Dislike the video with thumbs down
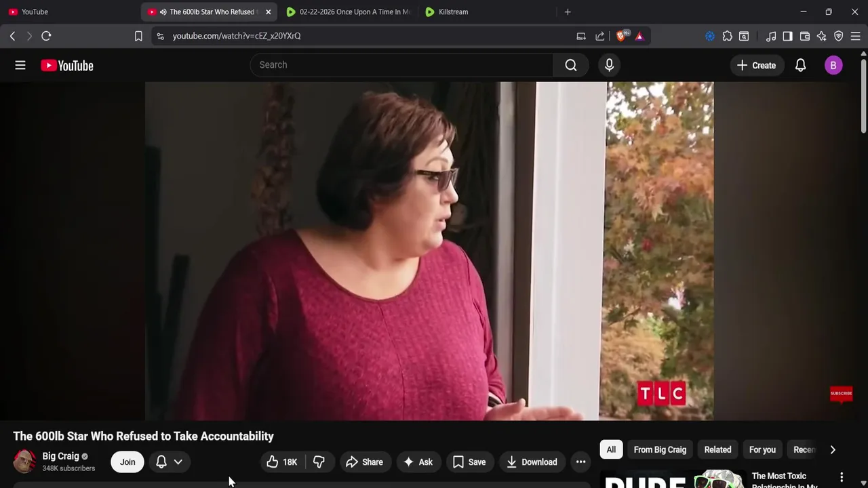The height and width of the screenshot is (488, 868). click(x=319, y=462)
